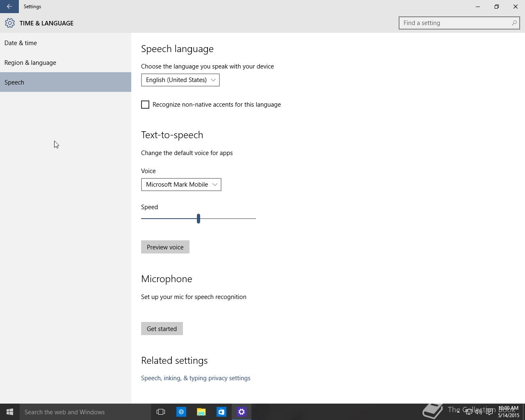The image size is (525, 420).
Task: Click in the Find a setting box
Action: [459, 23]
